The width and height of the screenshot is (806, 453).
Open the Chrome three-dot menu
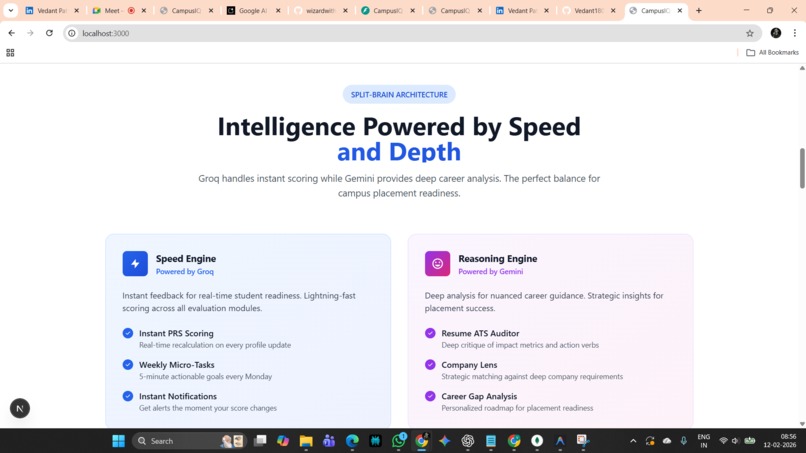[x=795, y=33]
